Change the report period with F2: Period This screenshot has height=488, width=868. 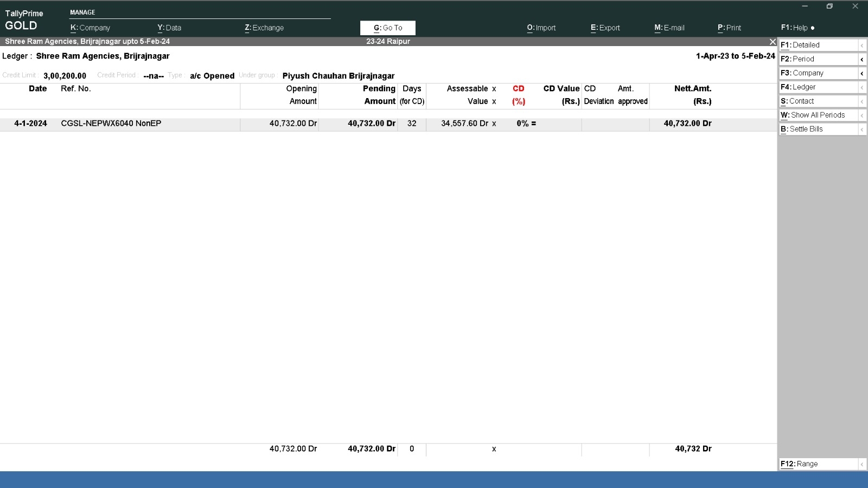(x=818, y=59)
